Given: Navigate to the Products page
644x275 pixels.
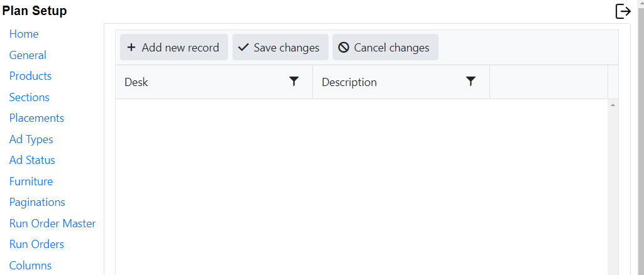Looking at the screenshot, I should (30, 76).
